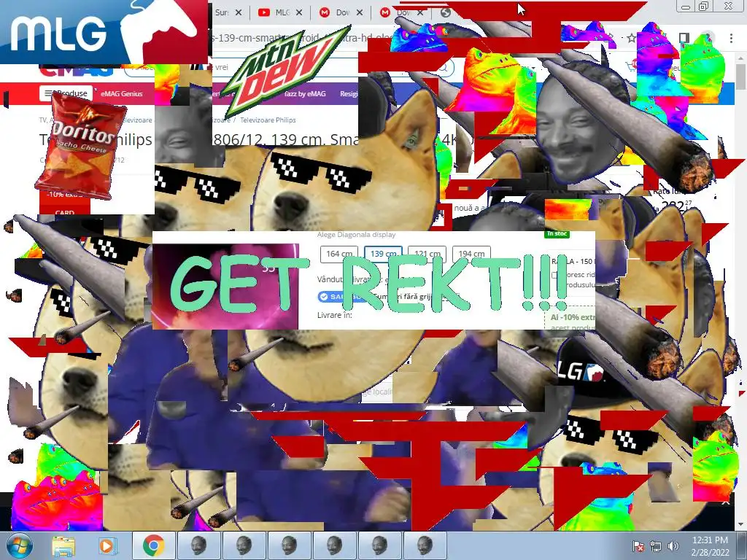747x560 pixels.
Task: Minimize the Chrome window
Action: 686,6
